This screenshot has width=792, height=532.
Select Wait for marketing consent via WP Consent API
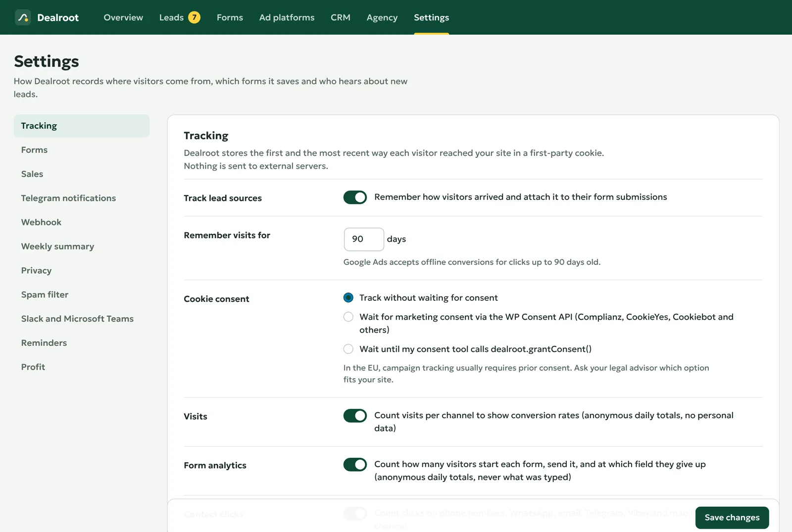pos(348,317)
